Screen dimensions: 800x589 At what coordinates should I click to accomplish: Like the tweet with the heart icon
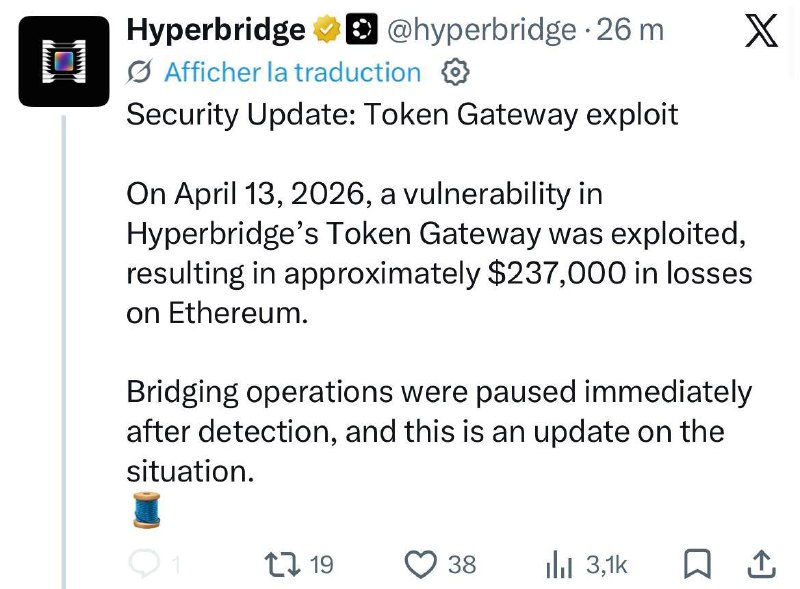pos(421,565)
